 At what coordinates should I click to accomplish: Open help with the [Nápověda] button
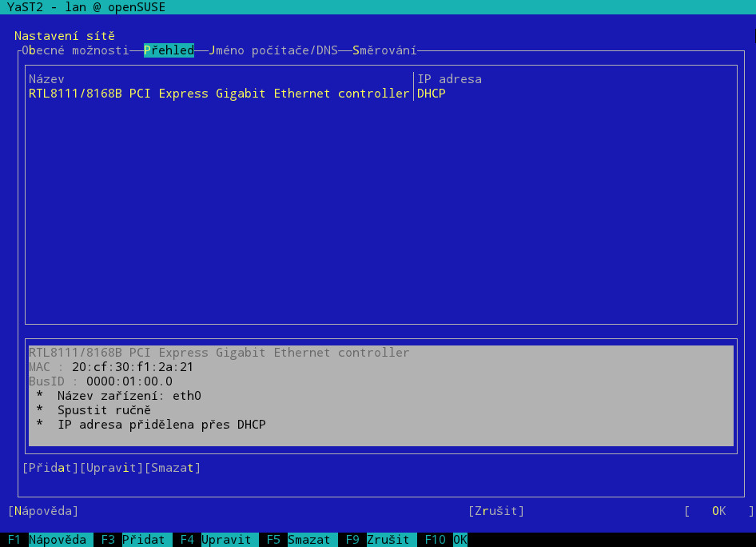point(43,511)
